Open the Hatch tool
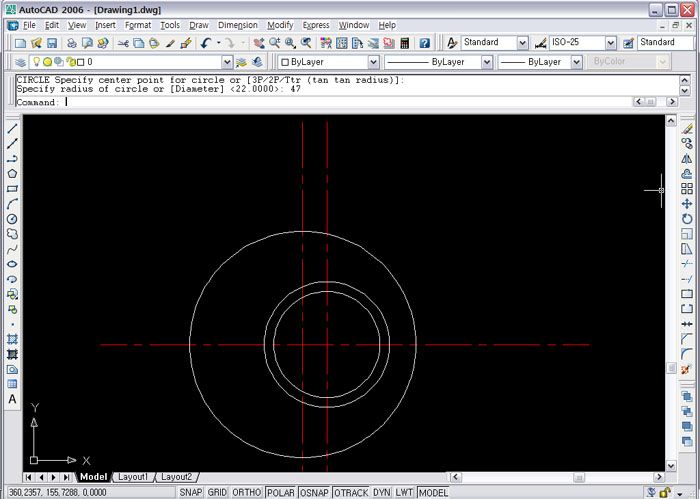This screenshot has height=499, width=700. (x=12, y=340)
